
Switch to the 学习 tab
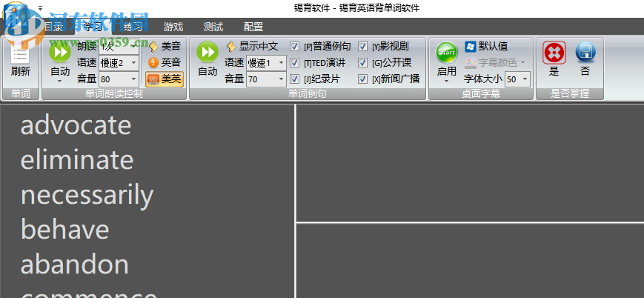93,27
